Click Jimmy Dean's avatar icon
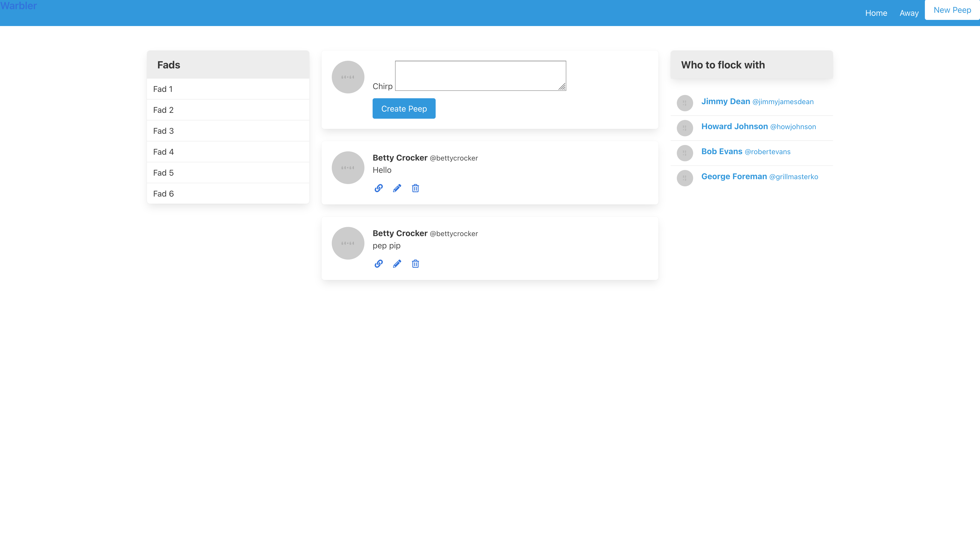 685,103
